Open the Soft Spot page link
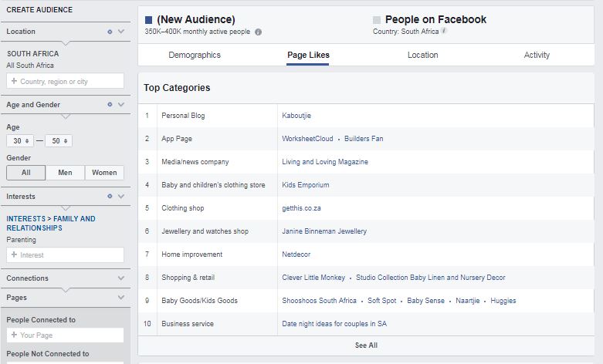Image resolution: width=603 pixels, height=364 pixels. click(381, 300)
